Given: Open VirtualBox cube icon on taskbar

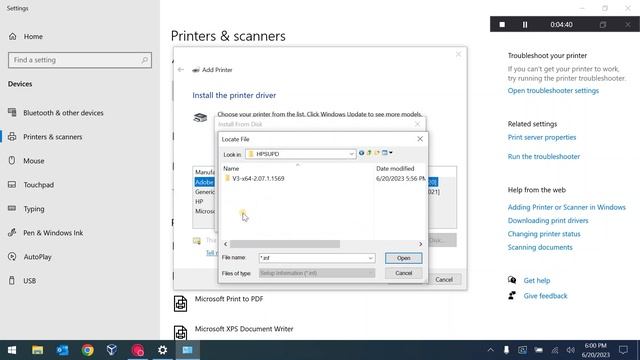Looking at the screenshot, I should point(112,350).
